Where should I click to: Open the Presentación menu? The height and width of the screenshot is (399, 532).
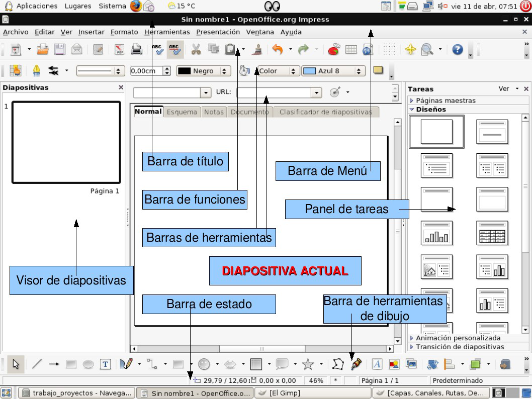(218, 31)
